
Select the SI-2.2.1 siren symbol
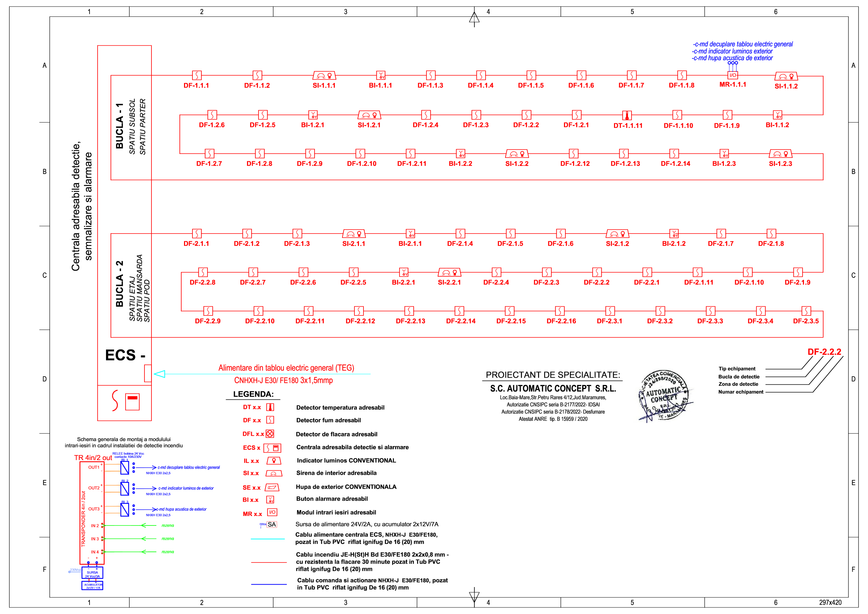(449, 272)
